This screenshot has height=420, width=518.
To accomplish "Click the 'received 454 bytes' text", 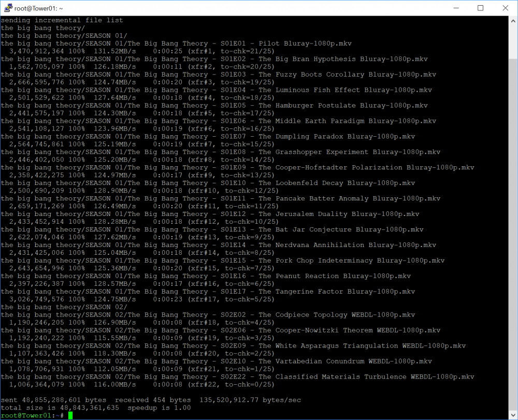I will (x=153, y=400).
